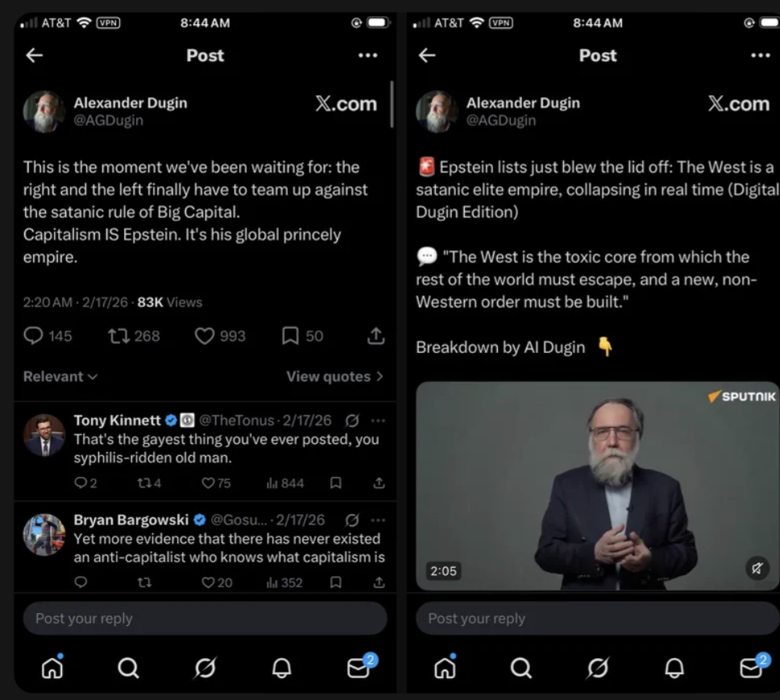Viewport: 780px width, 700px height.
Task: Open Tony Kinnett reply's more options dots
Action: pyautogui.click(x=378, y=420)
